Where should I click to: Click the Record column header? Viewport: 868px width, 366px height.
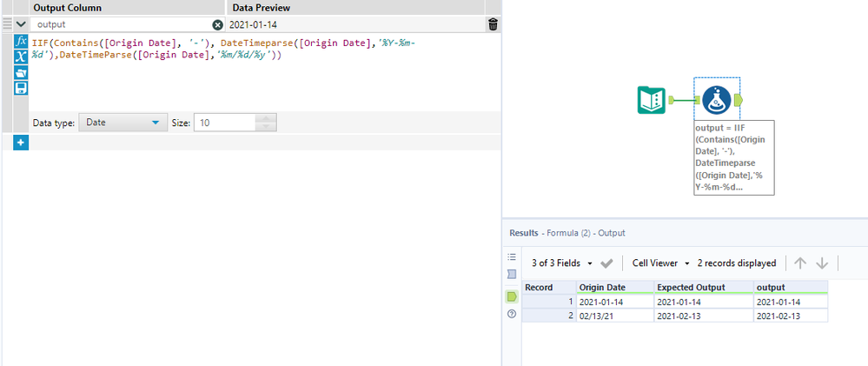pyautogui.click(x=548, y=288)
